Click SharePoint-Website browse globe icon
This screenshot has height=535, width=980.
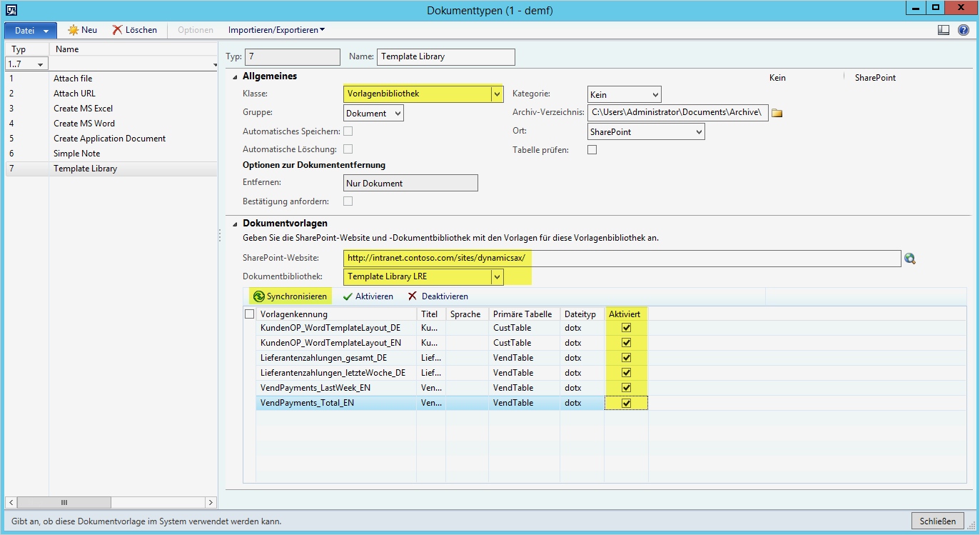[909, 259]
